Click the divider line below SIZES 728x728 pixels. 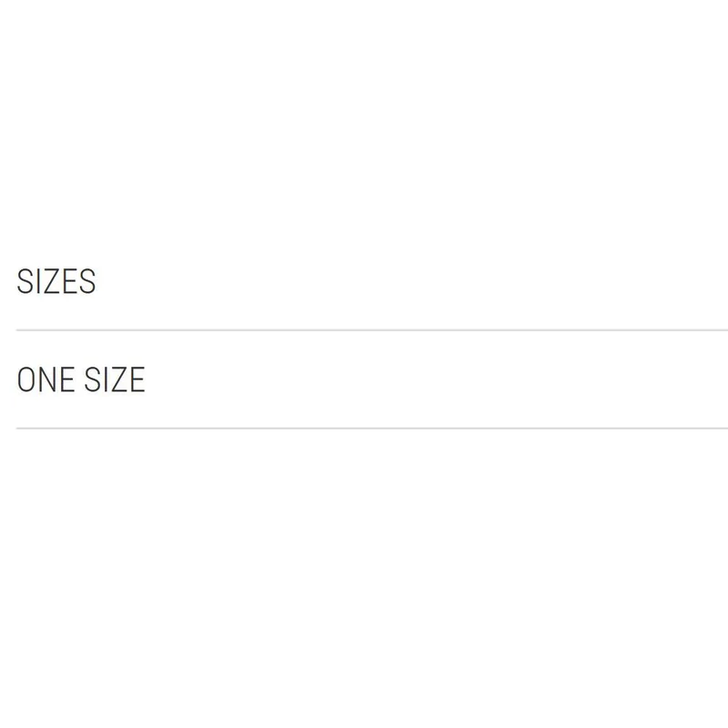(x=372, y=330)
